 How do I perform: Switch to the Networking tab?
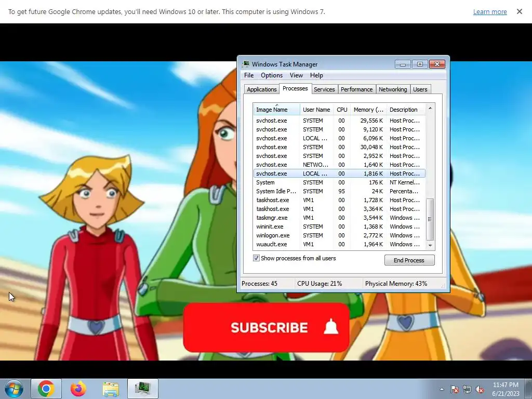tap(393, 89)
